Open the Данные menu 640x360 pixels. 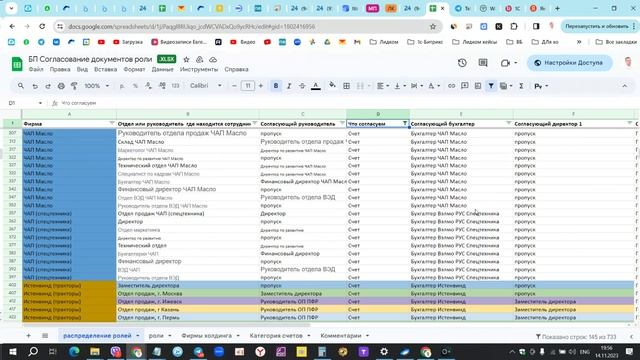162,69
